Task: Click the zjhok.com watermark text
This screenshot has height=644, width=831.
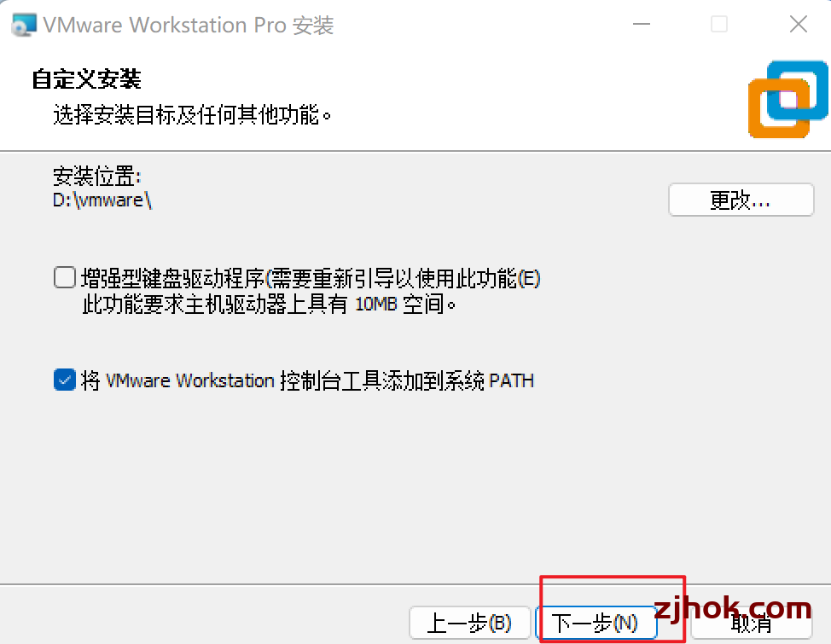Action: click(x=733, y=608)
